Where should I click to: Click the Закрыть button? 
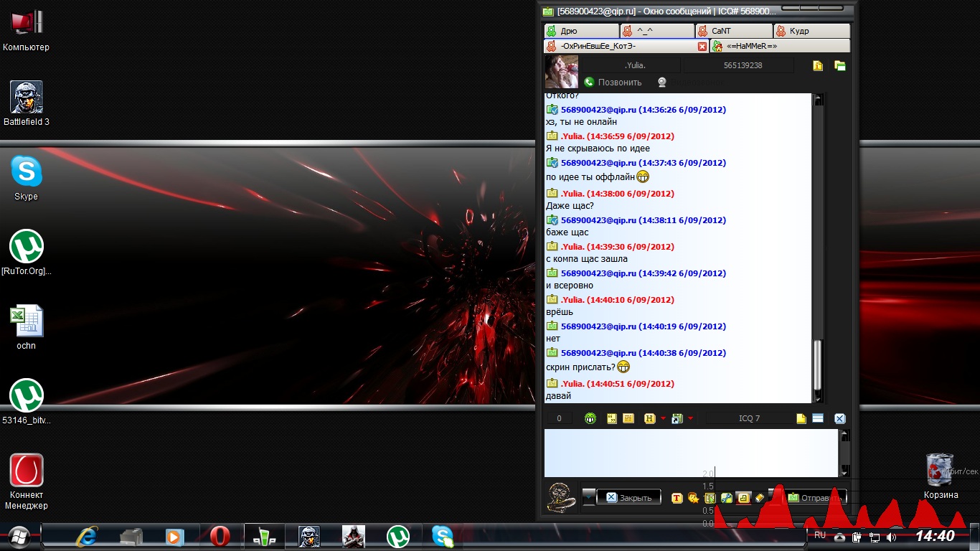[628, 498]
